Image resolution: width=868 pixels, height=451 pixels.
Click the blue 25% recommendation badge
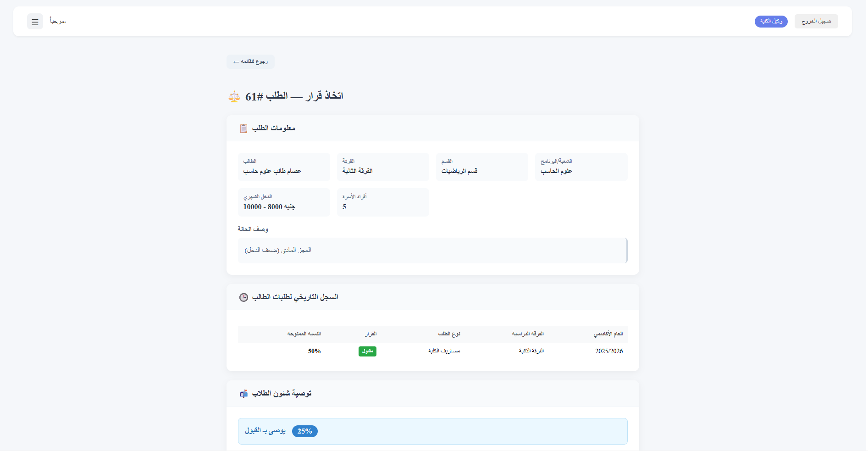304,431
